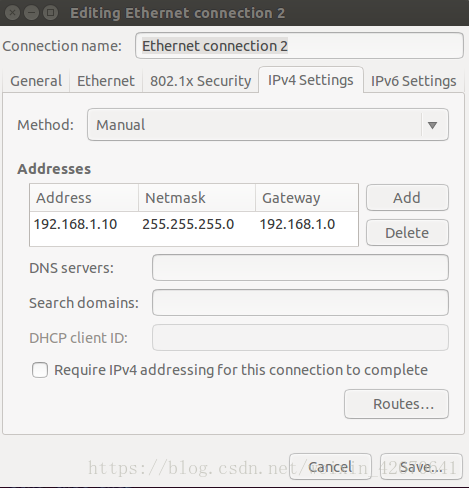Click the Add address button
The height and width of the screenshot is (488, 469).
tap(407, 198)
